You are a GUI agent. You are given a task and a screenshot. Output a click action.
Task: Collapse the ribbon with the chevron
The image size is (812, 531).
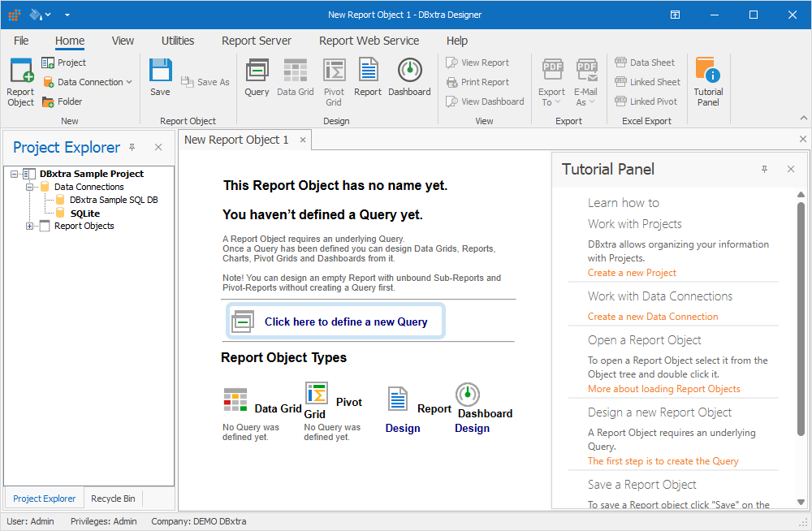click(803, 119)
